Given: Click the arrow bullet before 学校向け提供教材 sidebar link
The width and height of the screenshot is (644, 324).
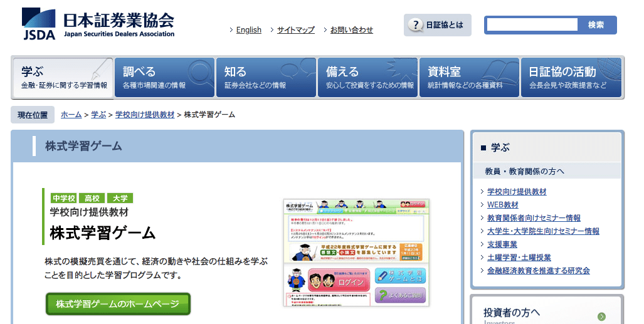Looking at the screenshot, I should click(481, 192).
